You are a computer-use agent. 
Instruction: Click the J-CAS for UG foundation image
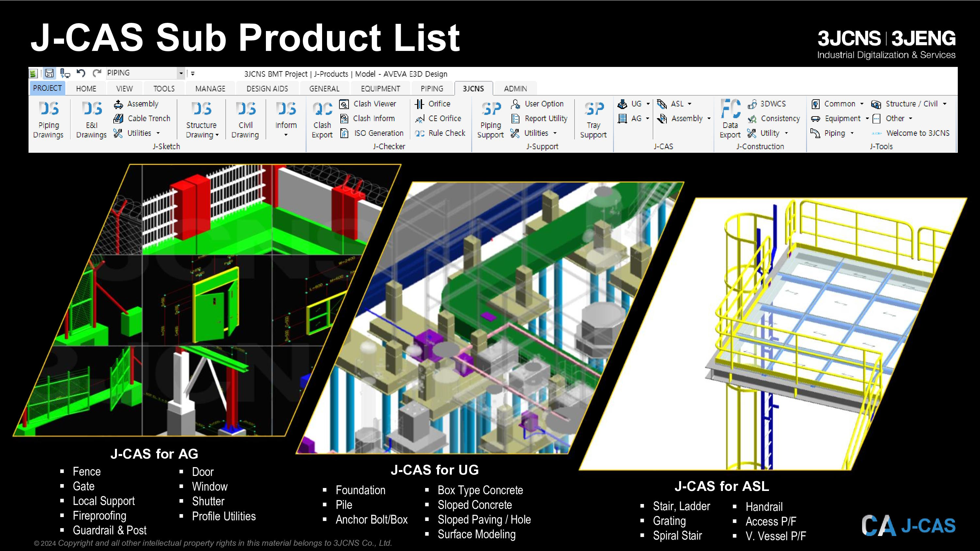click(x=490, y=318)
